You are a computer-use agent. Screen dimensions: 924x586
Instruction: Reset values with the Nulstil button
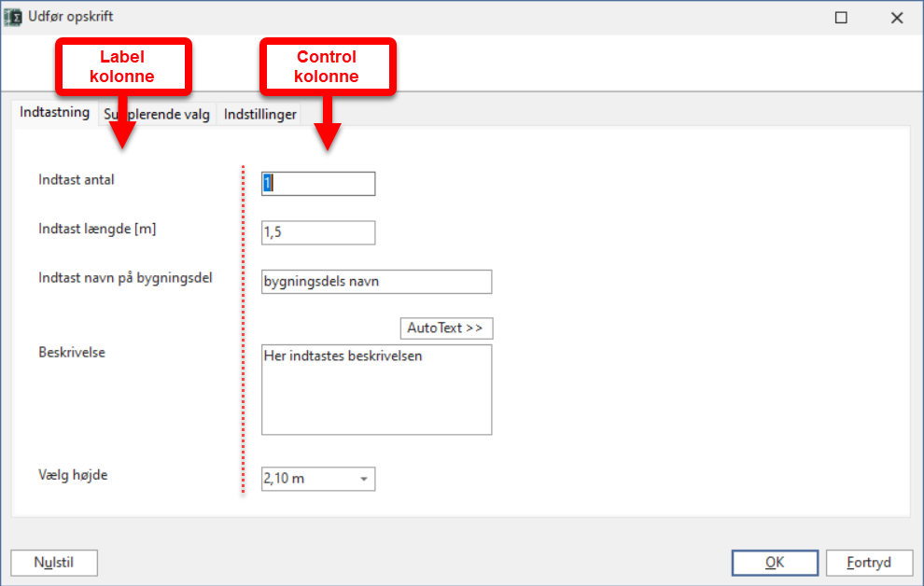click(x=54, y=563)
